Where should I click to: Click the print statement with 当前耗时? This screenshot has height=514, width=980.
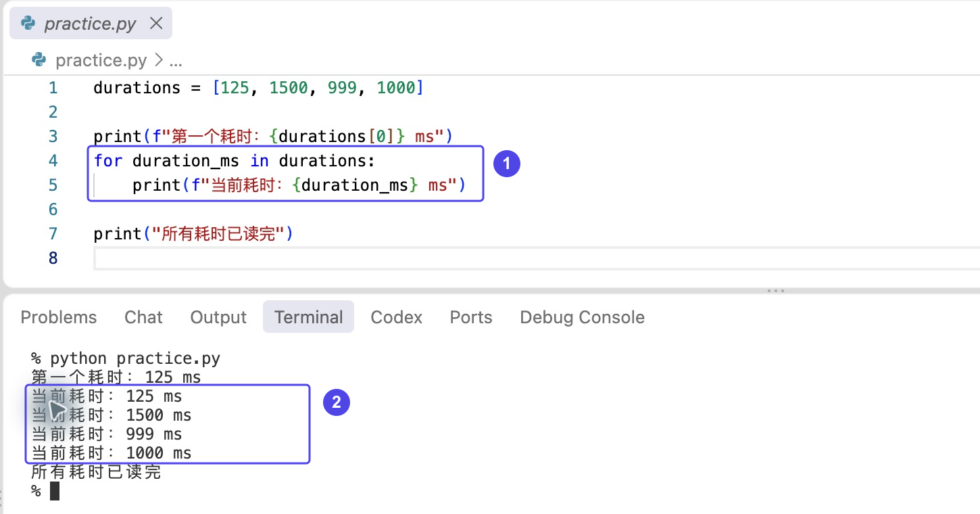[299, 185]
